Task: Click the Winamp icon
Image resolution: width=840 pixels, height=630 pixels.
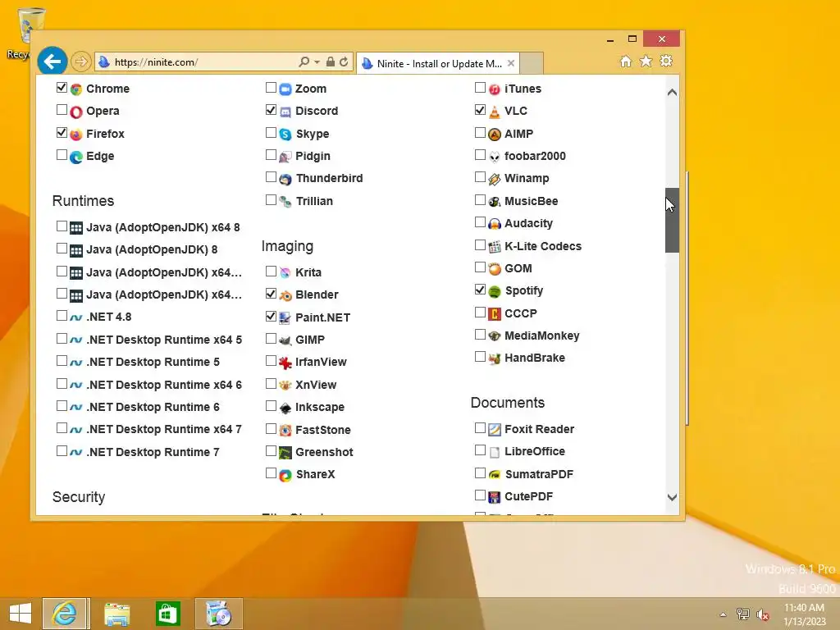Action: (495, 179)
